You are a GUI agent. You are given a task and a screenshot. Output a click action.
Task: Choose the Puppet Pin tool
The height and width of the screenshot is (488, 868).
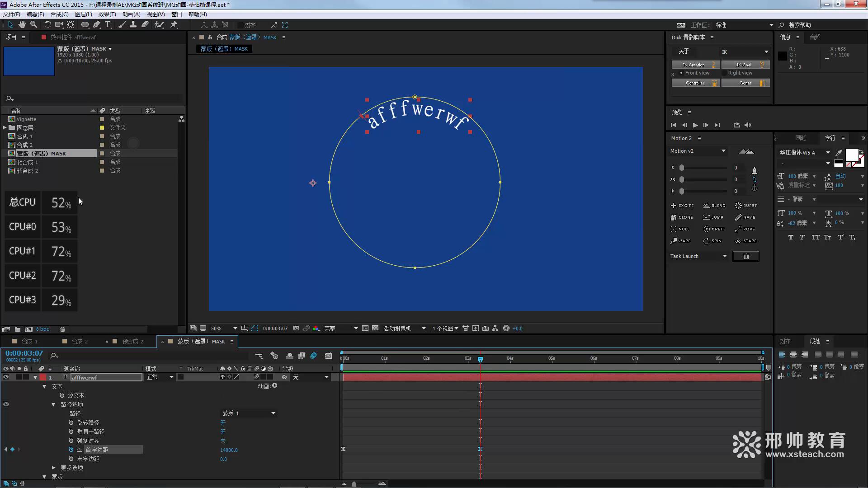(x=174, y=25)
